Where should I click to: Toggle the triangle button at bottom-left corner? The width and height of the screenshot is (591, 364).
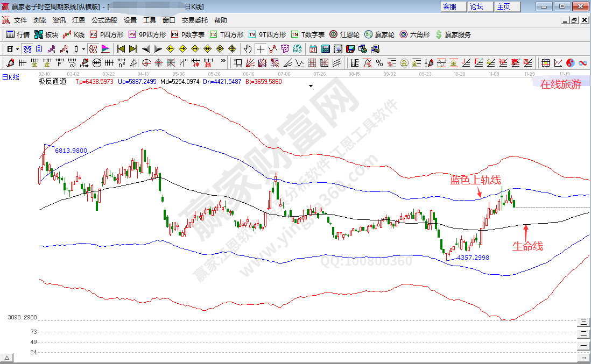7,358
